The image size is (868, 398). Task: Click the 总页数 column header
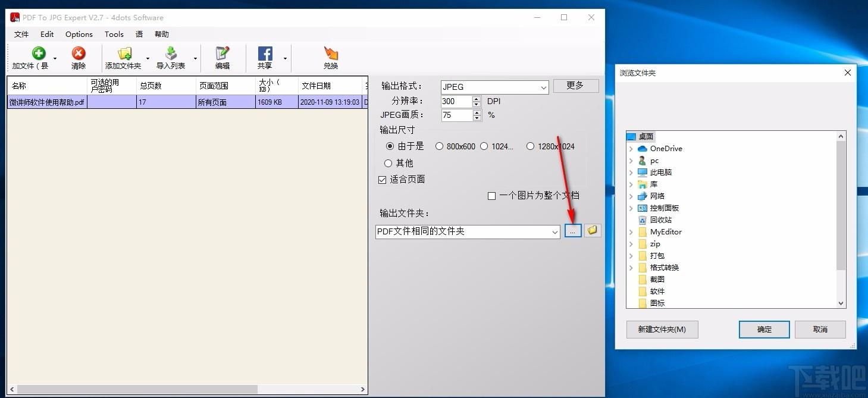pyautogui.click(x=167, y=86)
